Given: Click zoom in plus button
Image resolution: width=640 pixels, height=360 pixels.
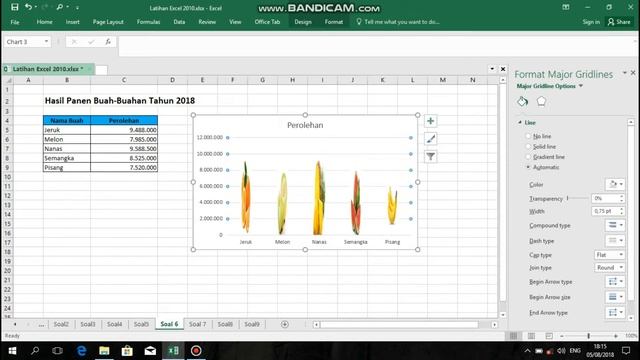Looking at the screenshot, I should [616, 336].
